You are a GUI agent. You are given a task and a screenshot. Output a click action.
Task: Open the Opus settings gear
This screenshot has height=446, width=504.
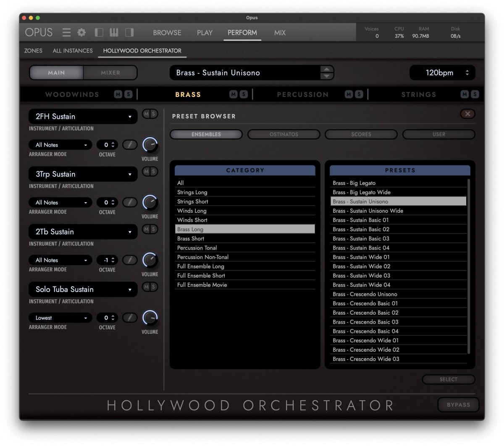[x=81, y=32]
